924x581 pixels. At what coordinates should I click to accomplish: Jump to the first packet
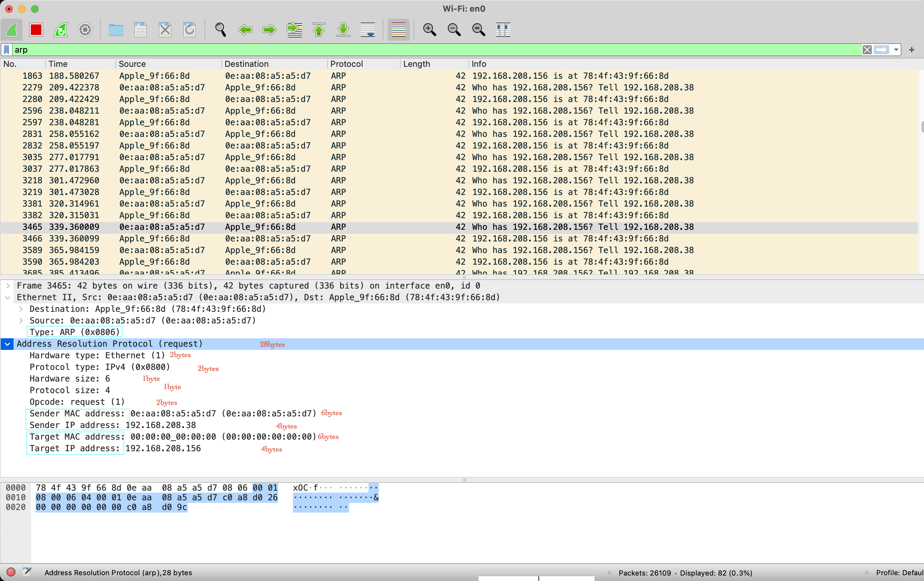[318, 30]
